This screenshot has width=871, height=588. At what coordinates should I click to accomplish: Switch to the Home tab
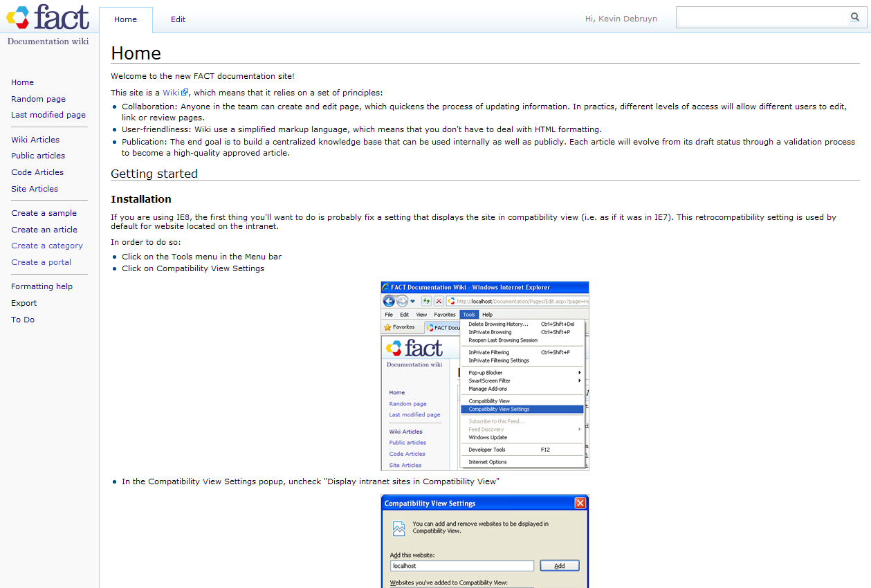[126, 19]
